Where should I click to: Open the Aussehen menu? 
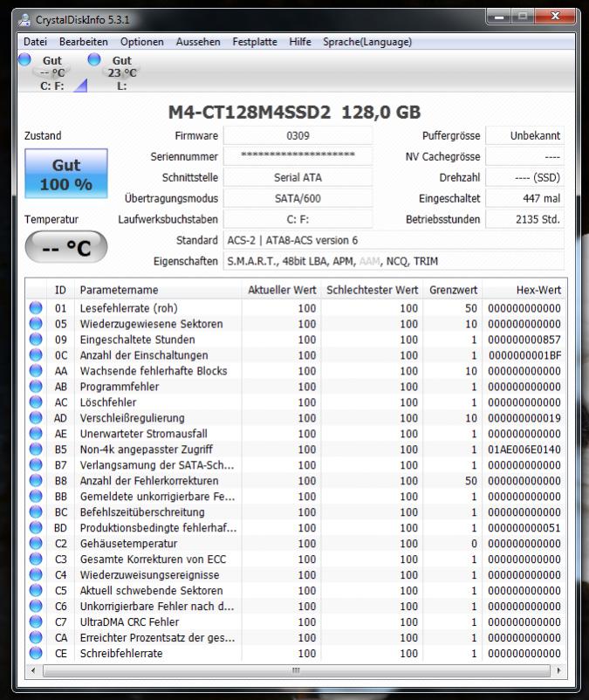[x=198, y=42]
